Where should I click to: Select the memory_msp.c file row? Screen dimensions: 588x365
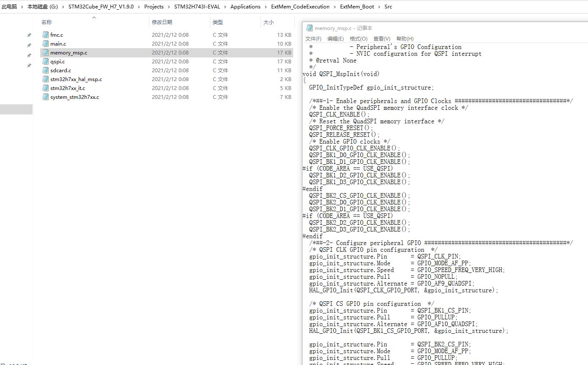(x=167, y=52)
